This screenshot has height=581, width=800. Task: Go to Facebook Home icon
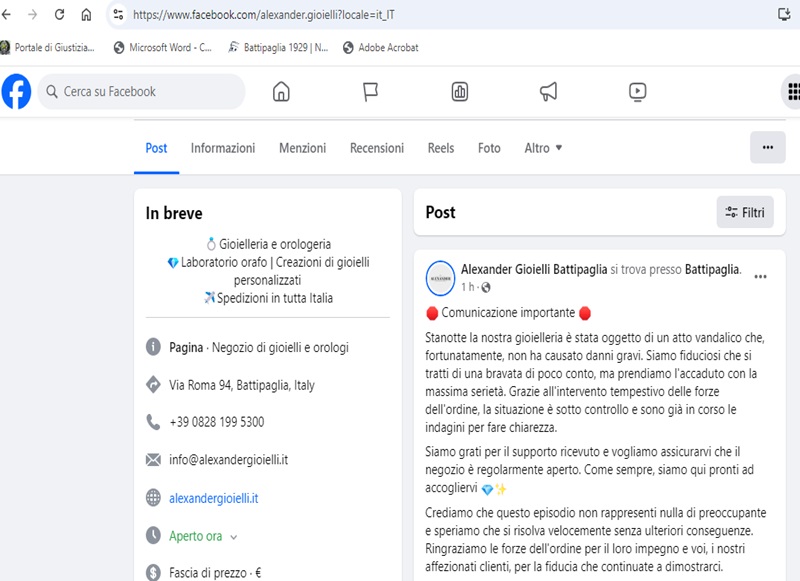[281, 92]
